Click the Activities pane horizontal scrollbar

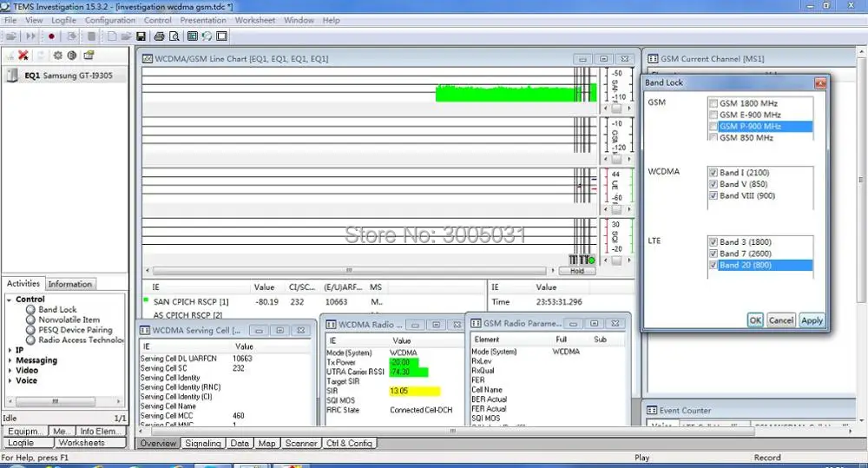(x=63, y=401)
